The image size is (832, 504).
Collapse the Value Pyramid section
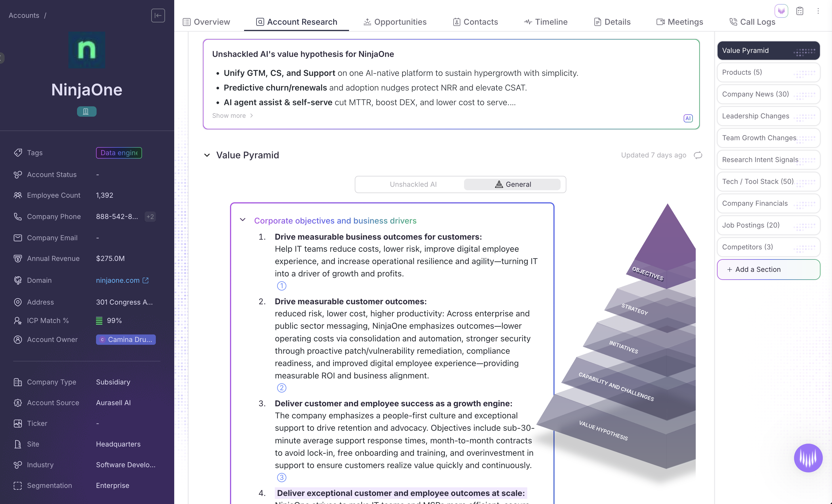[x=207, y=155]
